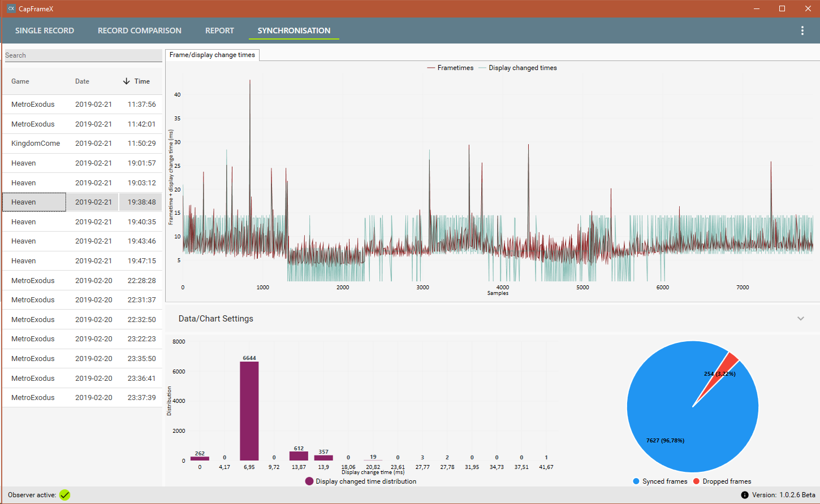The height and width of the screenshot is (504, 820).
Task: Sort records by Game column header
Action: point(20,81)
